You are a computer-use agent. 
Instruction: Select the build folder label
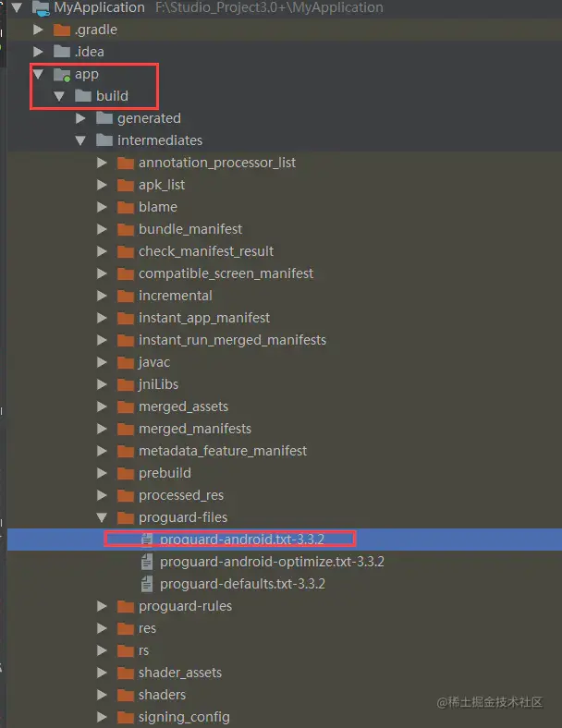pos(112,96)
